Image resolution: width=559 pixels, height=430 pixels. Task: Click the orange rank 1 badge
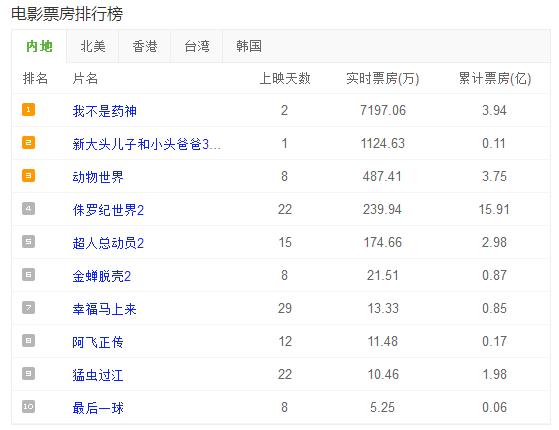(29, 109)
